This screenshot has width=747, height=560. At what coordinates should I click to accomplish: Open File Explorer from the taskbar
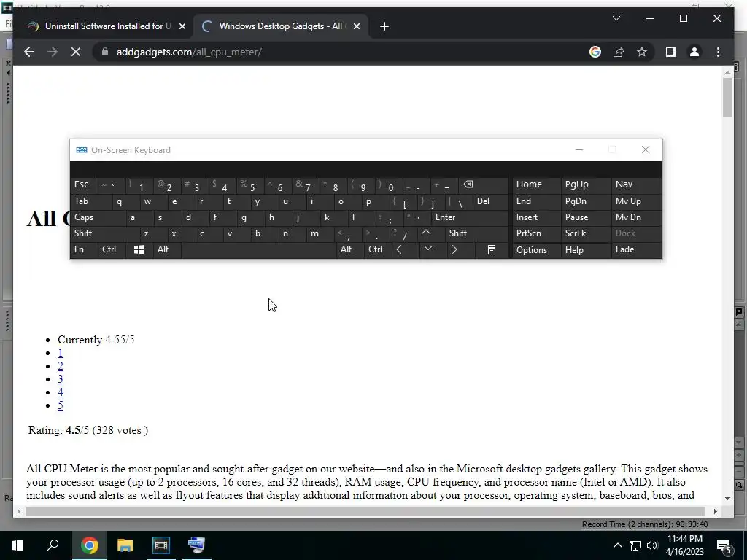[x=125, y=545]
